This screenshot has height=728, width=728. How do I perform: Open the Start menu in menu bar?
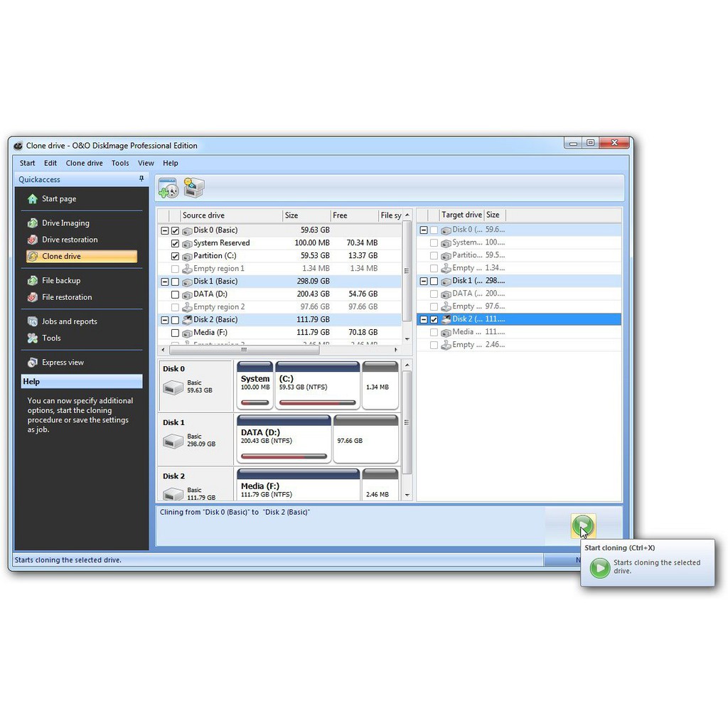point(28,163)
